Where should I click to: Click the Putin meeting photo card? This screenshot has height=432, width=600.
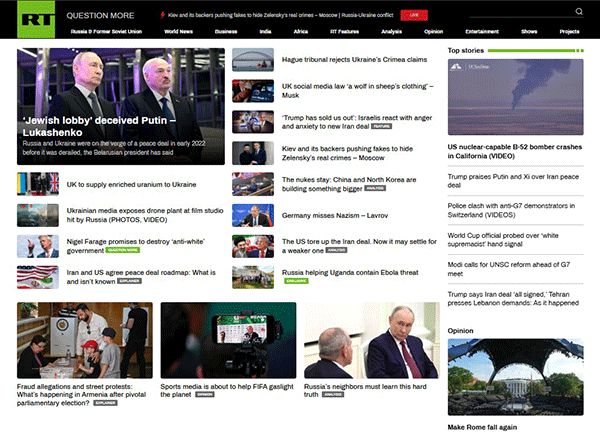(372, 340)
